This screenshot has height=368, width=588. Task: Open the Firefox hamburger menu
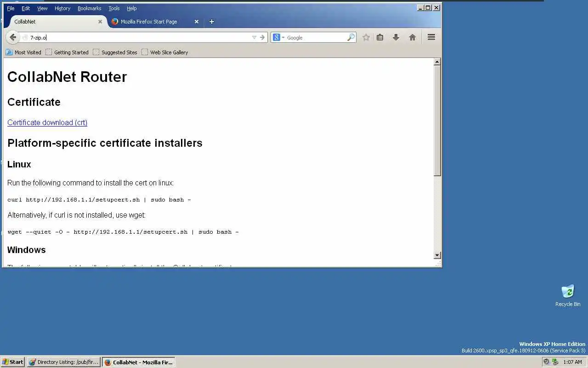click(x=431, y=37)
